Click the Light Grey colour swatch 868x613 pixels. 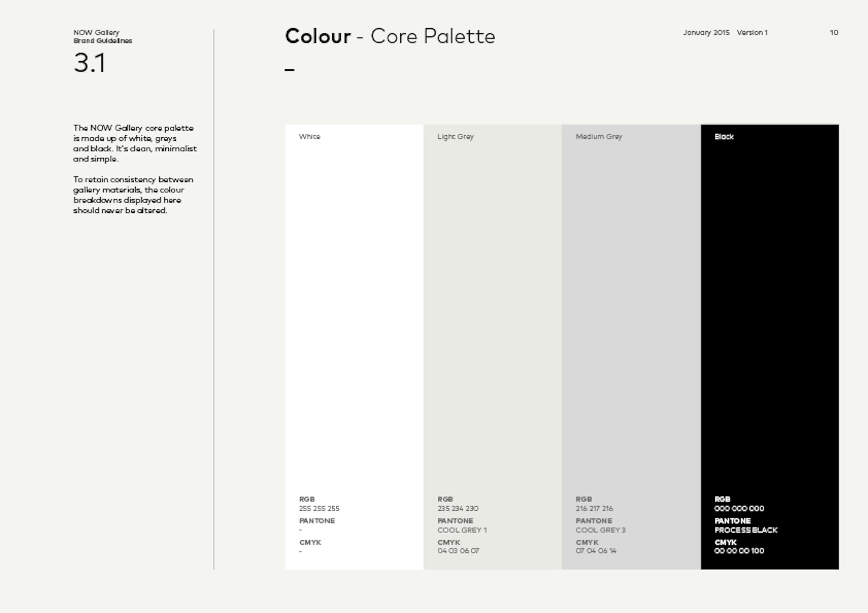pyautogui.click(x=492, y=303)
